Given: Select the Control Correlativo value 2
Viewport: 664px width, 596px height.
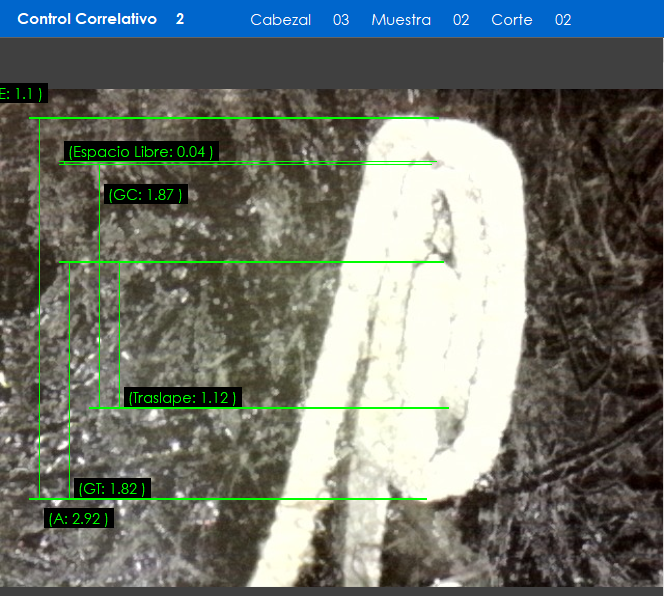Looking at the screenshot, I should [180, 19].
